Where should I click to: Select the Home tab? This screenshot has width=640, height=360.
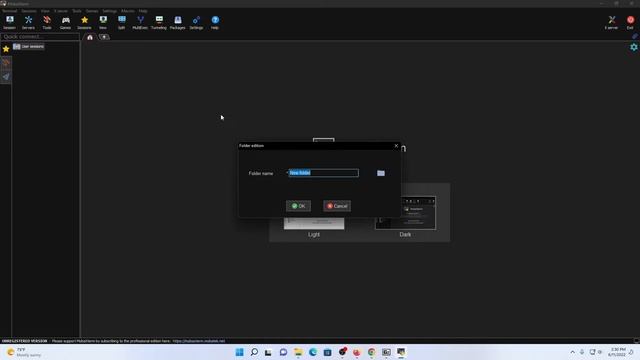pyautogui.click(x=90, y=37)
